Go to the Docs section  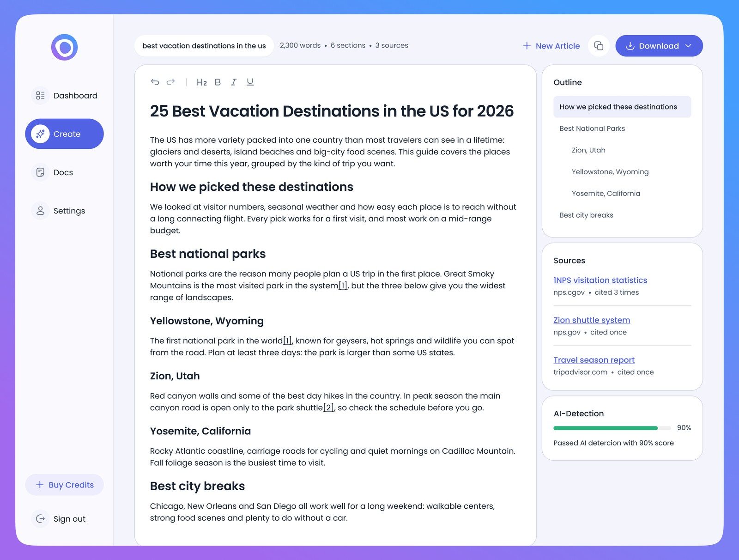tap(53, 172)
